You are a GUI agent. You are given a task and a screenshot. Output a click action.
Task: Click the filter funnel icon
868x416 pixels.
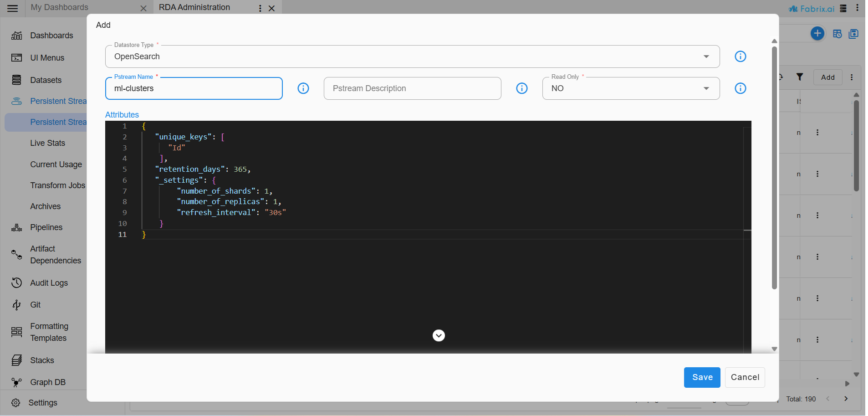tap(799, 77)
